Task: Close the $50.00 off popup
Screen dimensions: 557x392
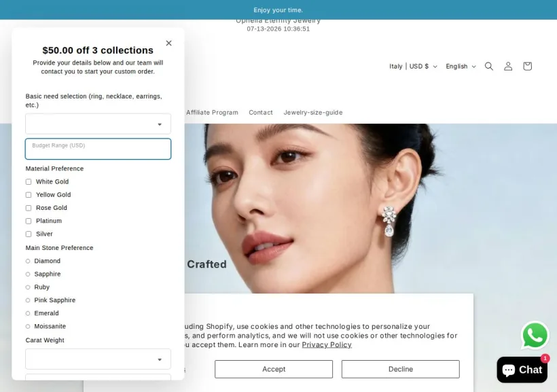Action: tap(168, 43)
